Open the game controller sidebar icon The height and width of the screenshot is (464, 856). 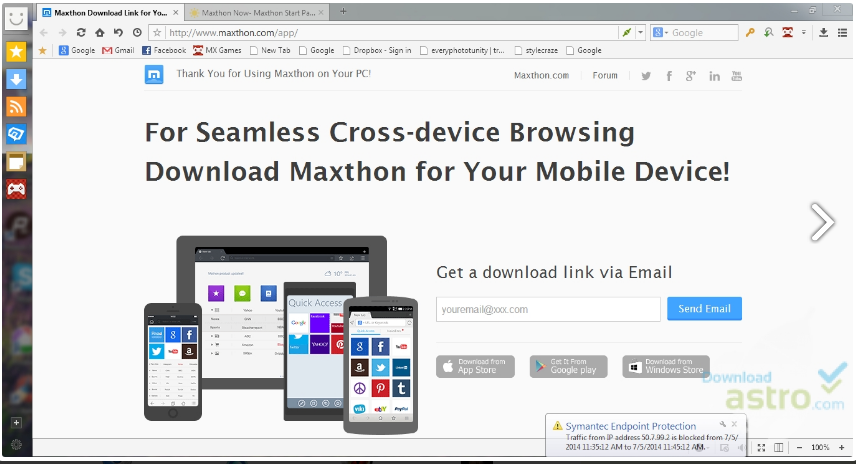tap(16, 189)
